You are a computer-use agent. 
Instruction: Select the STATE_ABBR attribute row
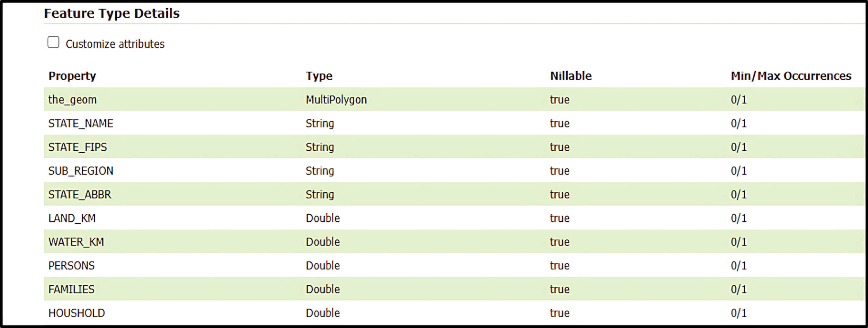[79, 194]
